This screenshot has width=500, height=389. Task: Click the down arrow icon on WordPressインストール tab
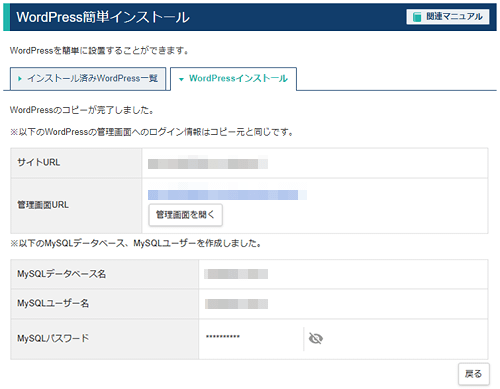point(181,79)
